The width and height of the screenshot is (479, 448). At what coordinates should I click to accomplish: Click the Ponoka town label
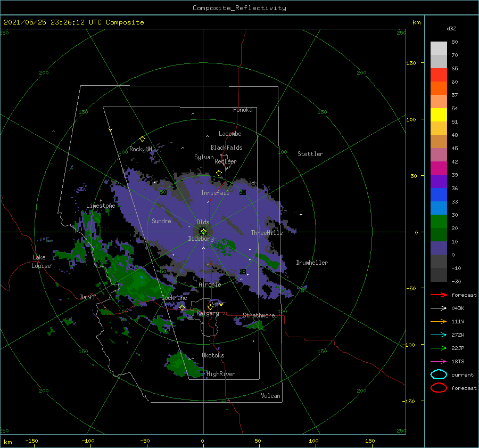click(243, 110)
